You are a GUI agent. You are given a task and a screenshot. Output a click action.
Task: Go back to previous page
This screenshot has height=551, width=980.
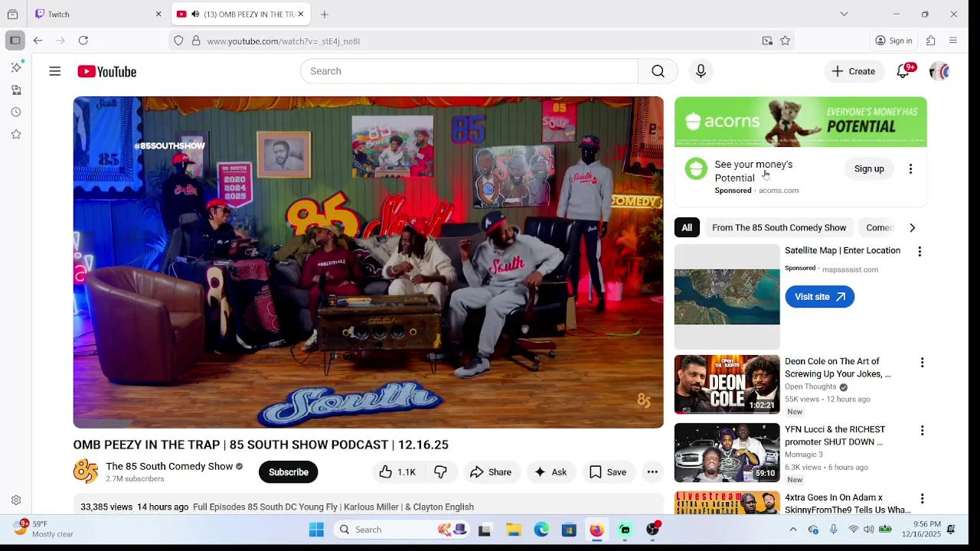pyautogui.click(x=38, y=41)
